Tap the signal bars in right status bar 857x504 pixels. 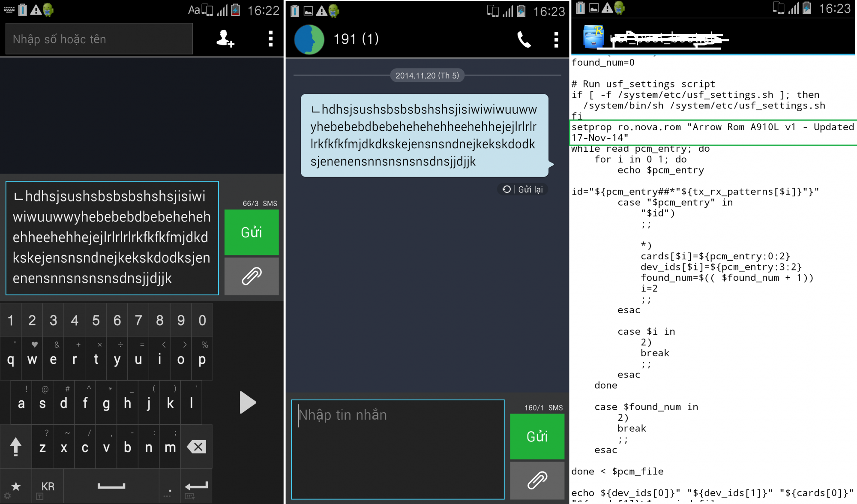point(793,8)
